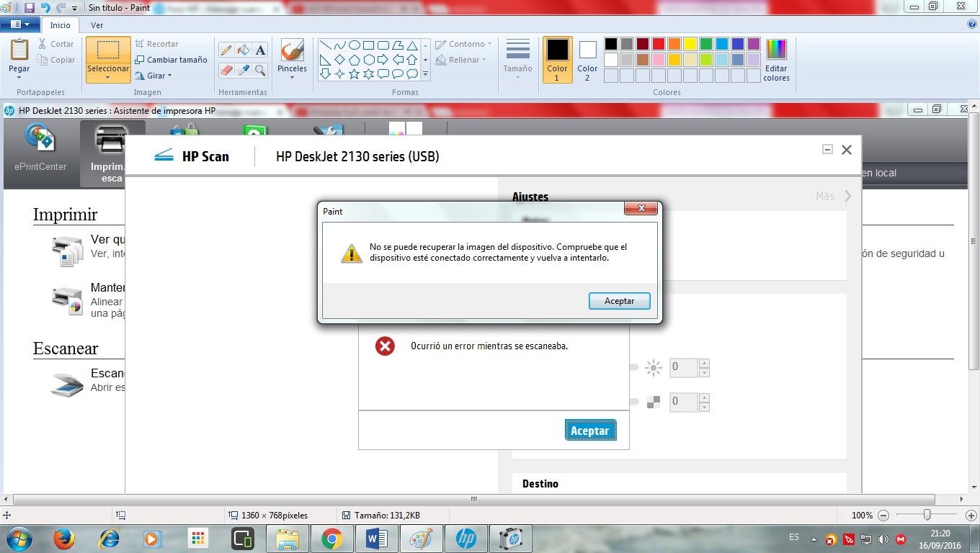Image resolution: width=980 pixels, height=553 pixels.
Task: Select the Magnifier tool
Action: tap(260, 71)
